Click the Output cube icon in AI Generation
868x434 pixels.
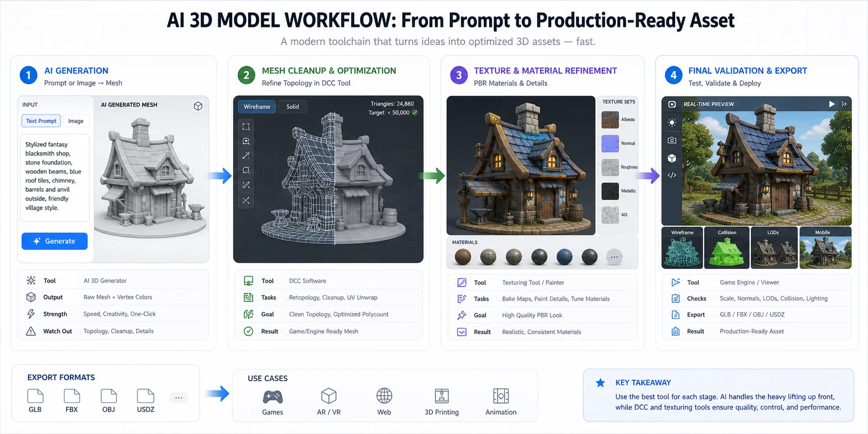coord(31,297)
